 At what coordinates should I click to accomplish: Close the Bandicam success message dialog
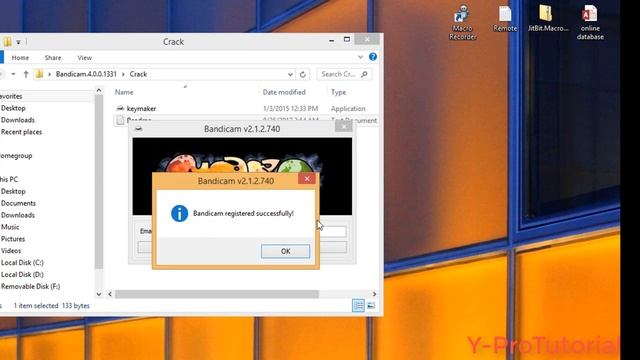[307, 179]
